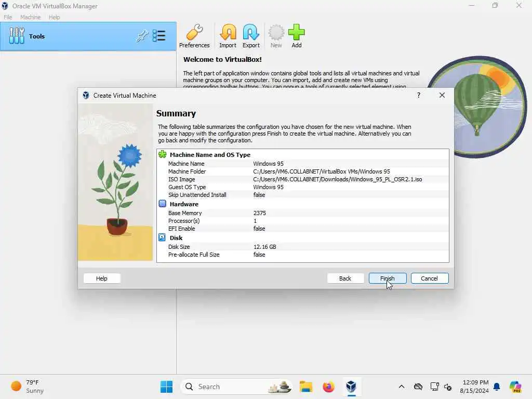Click the VirtualBox logo in the title bar

click(x=5, y=6)
